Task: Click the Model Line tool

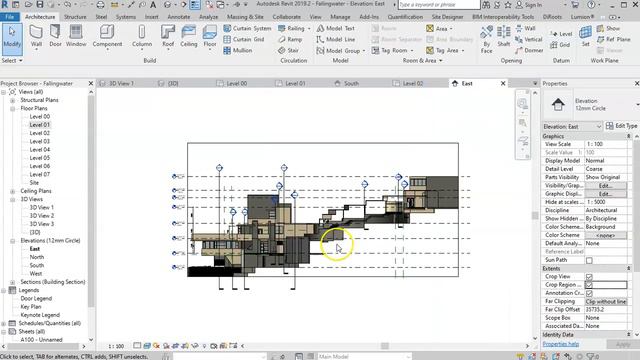Action: 336,40
